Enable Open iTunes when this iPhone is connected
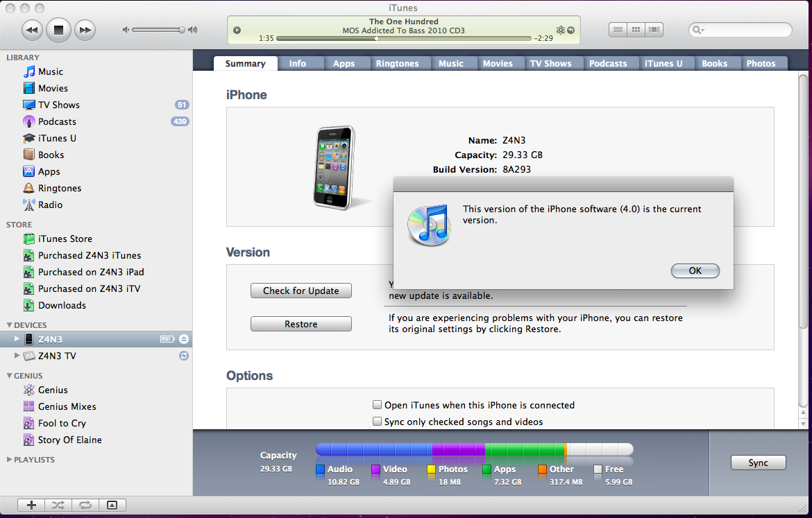The width and height of the screenshot is (812, 518). coord(378,405)
